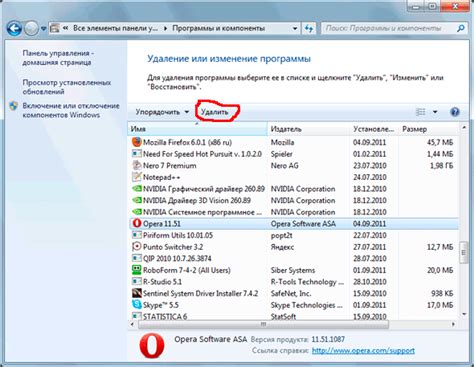Screen dimensions: 474x367
Task: Open the address bar history dropdown
Action: point(295,29)
